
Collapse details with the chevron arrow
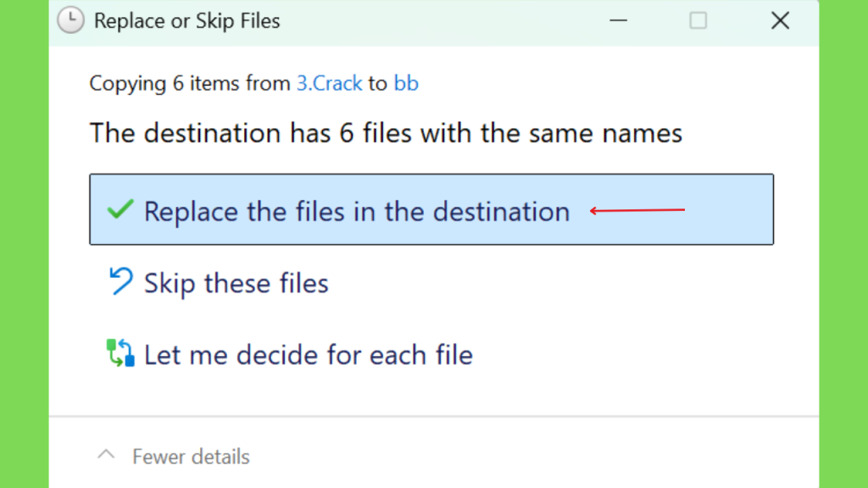coord(106,455)
